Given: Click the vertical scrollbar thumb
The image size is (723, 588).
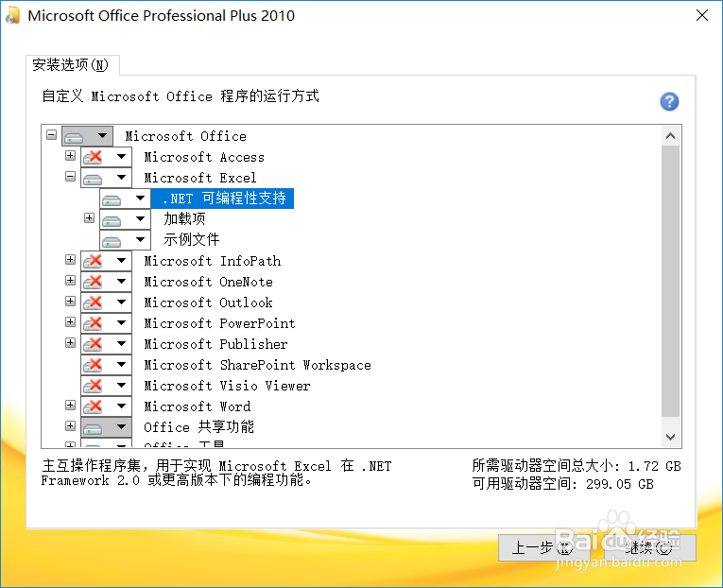Looking at the screenshot, I should 670,282.
